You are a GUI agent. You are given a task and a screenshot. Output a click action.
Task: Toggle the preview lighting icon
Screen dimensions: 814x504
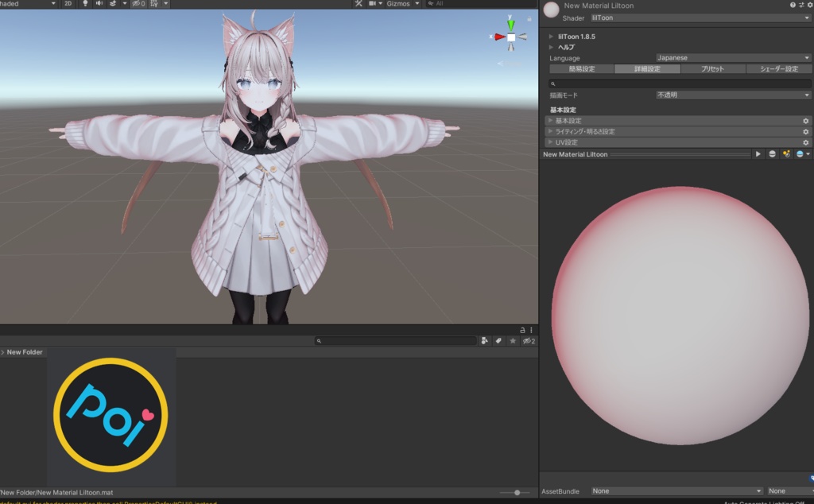point(786,154)
